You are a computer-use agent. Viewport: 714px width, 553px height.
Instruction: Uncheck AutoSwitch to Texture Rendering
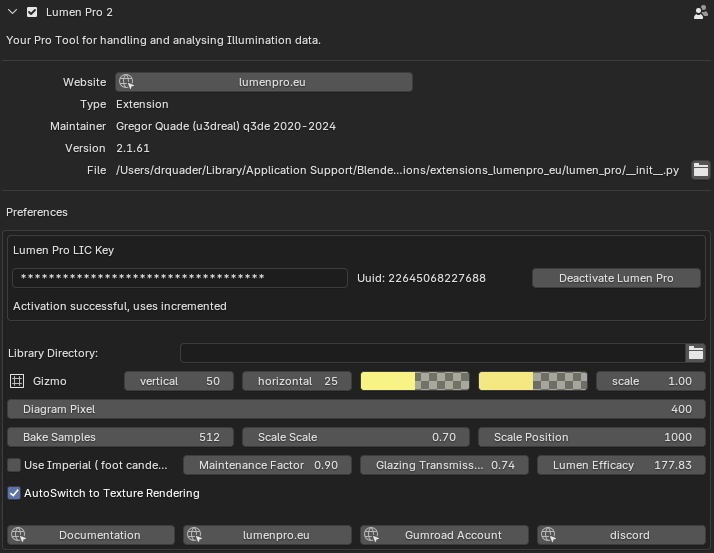pos(14,493)
